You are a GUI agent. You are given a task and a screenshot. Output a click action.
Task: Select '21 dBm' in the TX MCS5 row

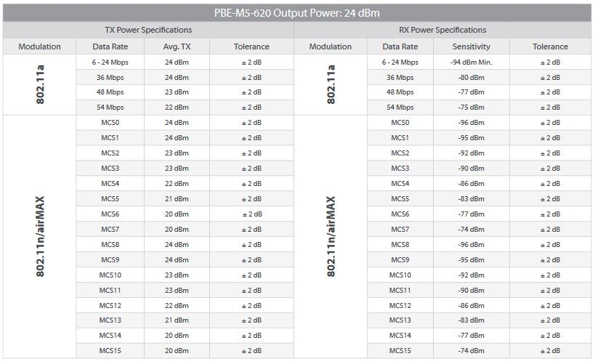(x=177, y=199)
